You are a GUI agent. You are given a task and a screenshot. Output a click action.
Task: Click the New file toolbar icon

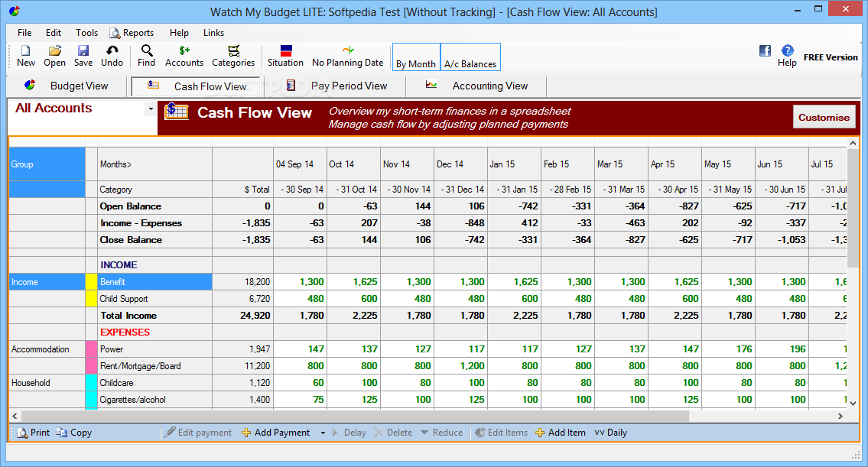click(25, 57)
